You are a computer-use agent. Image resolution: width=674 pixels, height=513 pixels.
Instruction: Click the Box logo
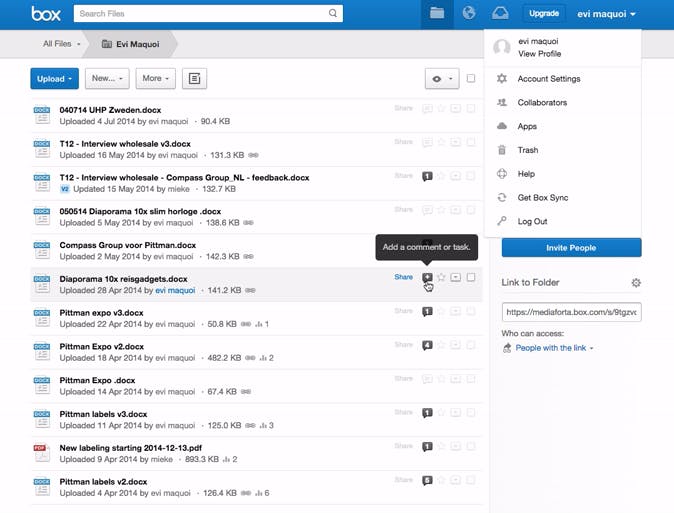(46, 14)
